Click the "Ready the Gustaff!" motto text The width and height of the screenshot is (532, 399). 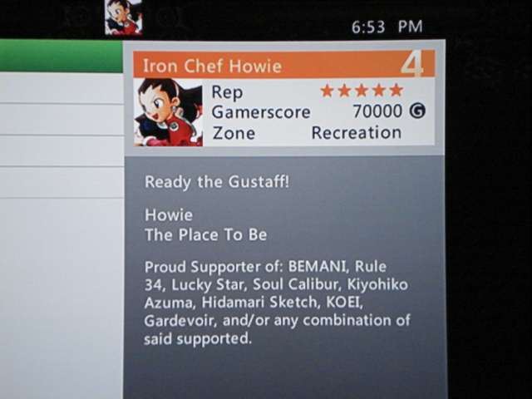pyautogui.click(x=217, y=182)
